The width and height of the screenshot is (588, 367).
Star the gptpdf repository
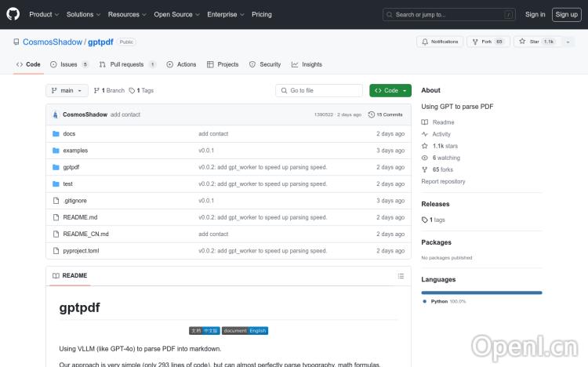pyautogui.click(x=529, y=42)
